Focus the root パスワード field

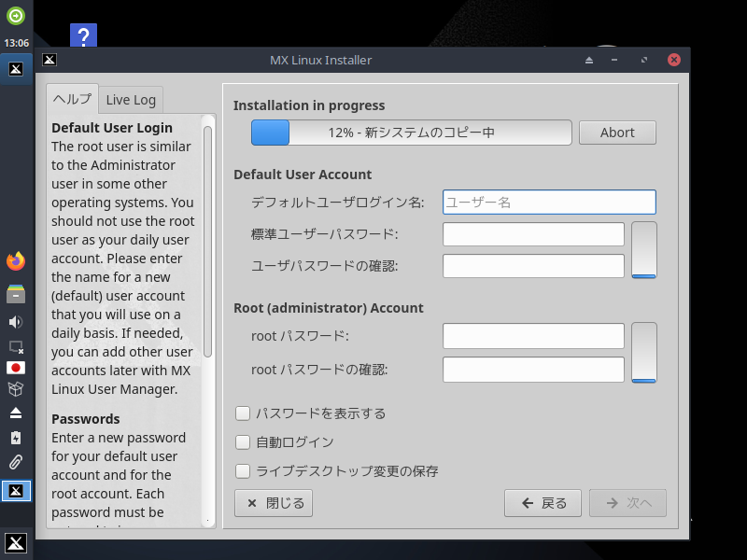point(533,336)
